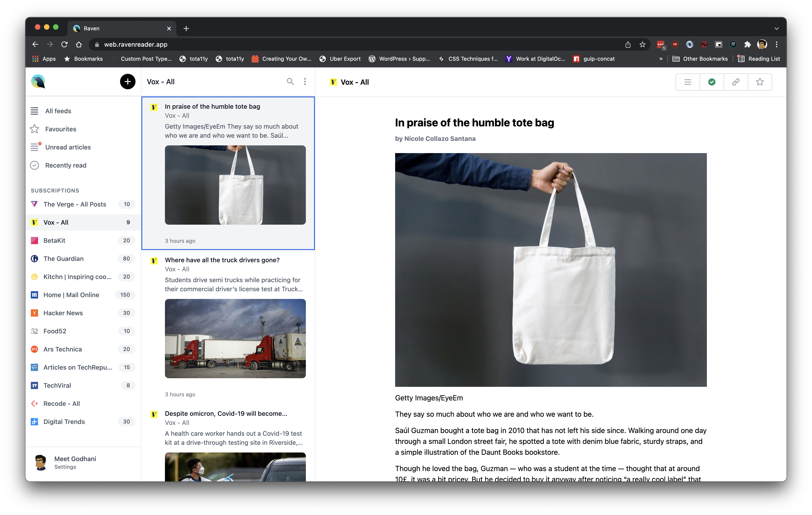Select The Guardian subscription
The height and width of the screenshot is (515, 812).
pyautogui.click(x=83, y=259)
